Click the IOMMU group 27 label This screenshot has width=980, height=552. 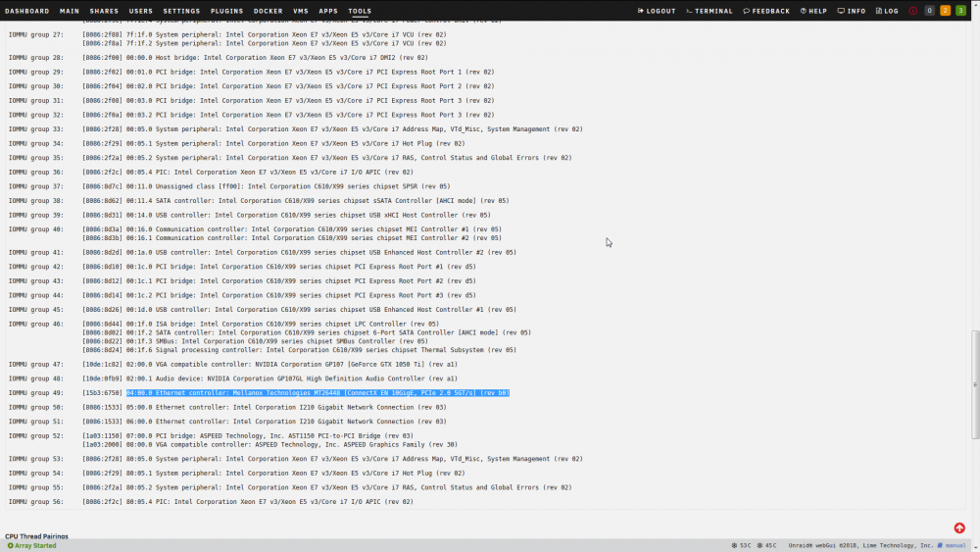tap(36, 35)
